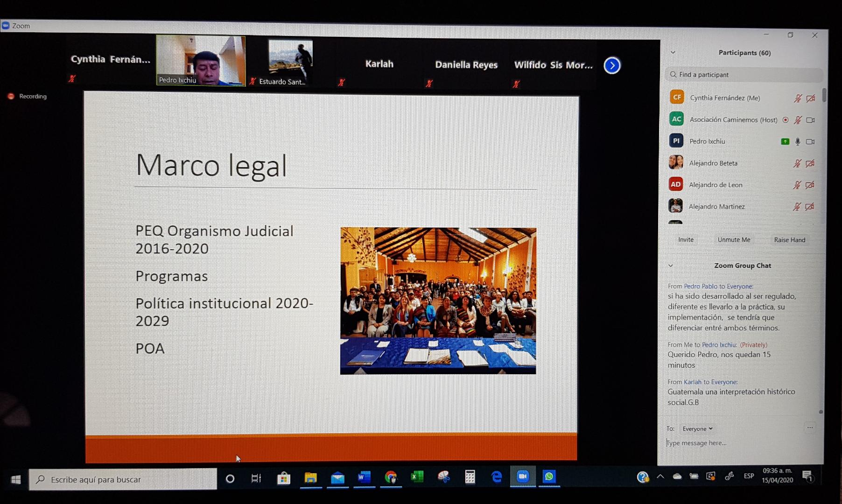Screen dimensions: 842x504
Task: Select Alejandro Beteta in participants list
Action: (x=713, y=163)
